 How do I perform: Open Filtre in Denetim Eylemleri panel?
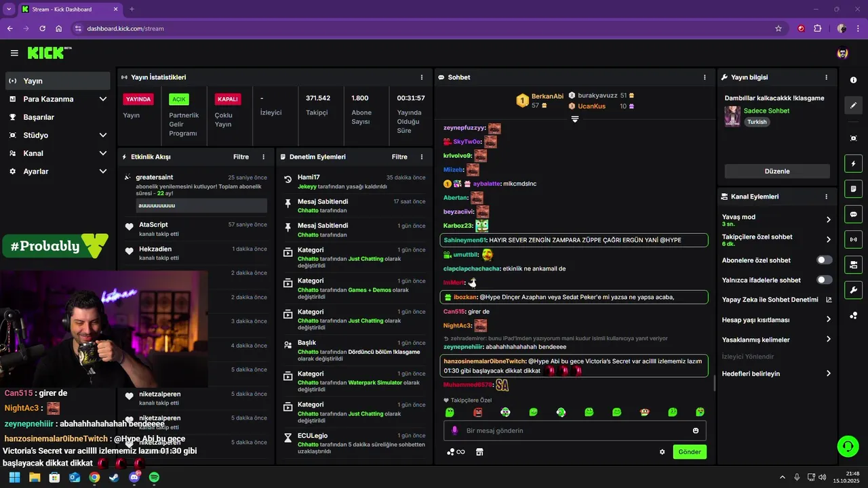399,157
